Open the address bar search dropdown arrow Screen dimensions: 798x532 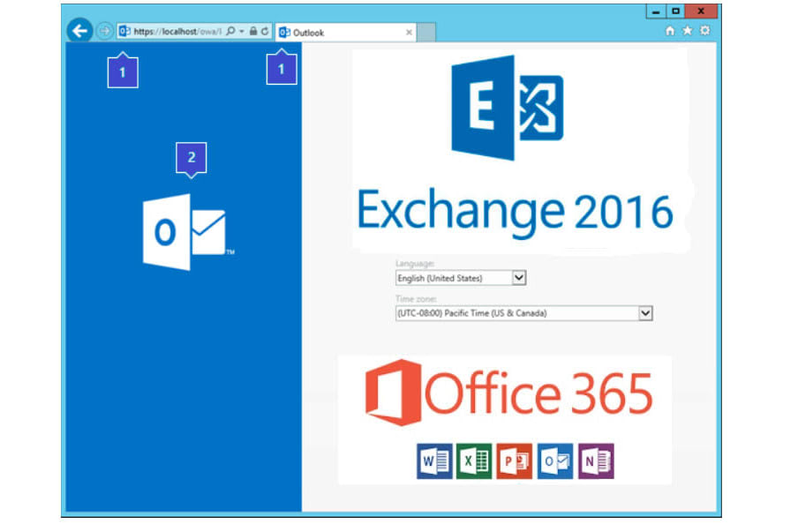[242, 31]
